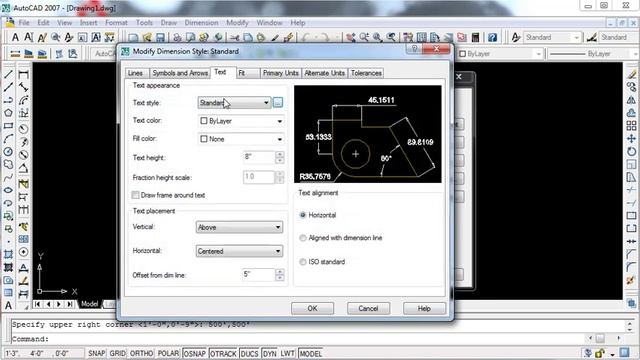Open the Format menu
This screenshot has width=640, height=360.
(x=116, y=23)
